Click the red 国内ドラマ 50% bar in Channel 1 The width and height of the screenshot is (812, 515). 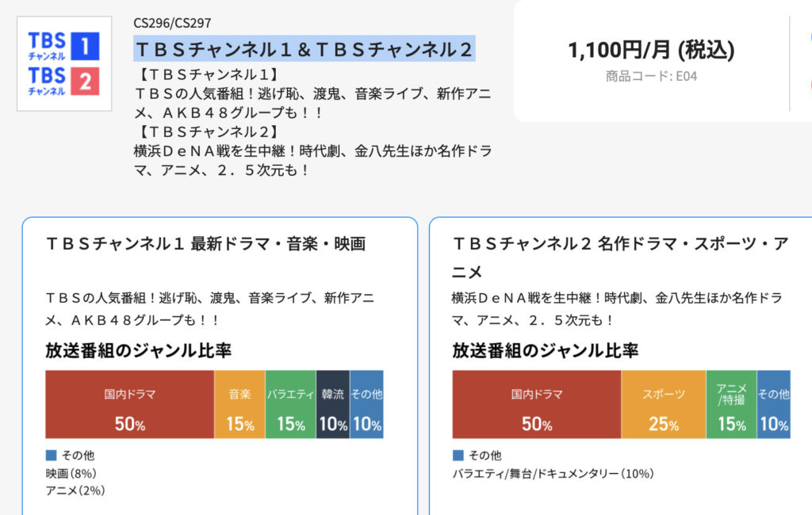[x=129, y=404]
